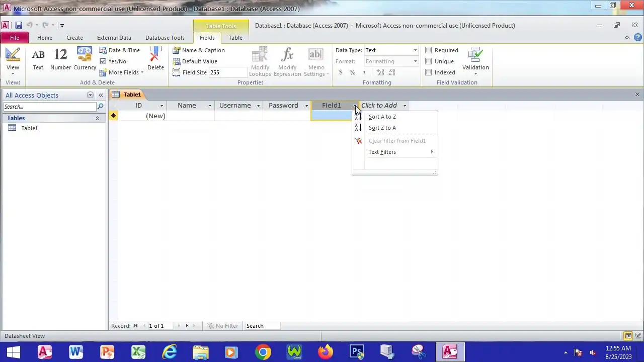Apply percent number format

pyautogui.click(x=352, y=72)
